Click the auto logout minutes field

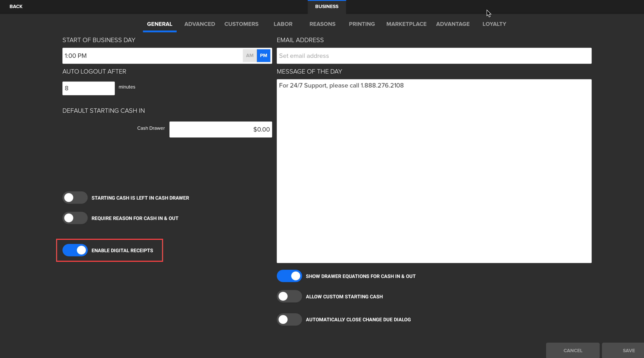(88, 88)
